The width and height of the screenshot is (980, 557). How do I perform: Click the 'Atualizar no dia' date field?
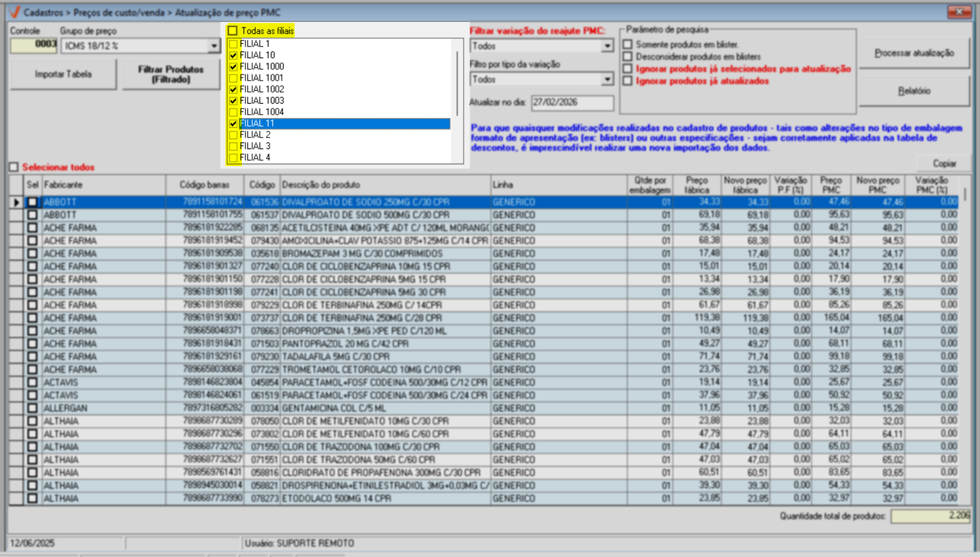tap(572, 102)
